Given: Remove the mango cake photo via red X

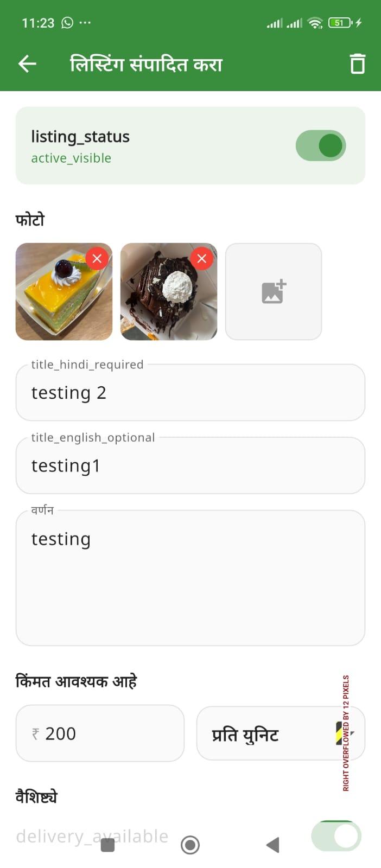Looking at the screenshot, I should (x=97, y=258).
